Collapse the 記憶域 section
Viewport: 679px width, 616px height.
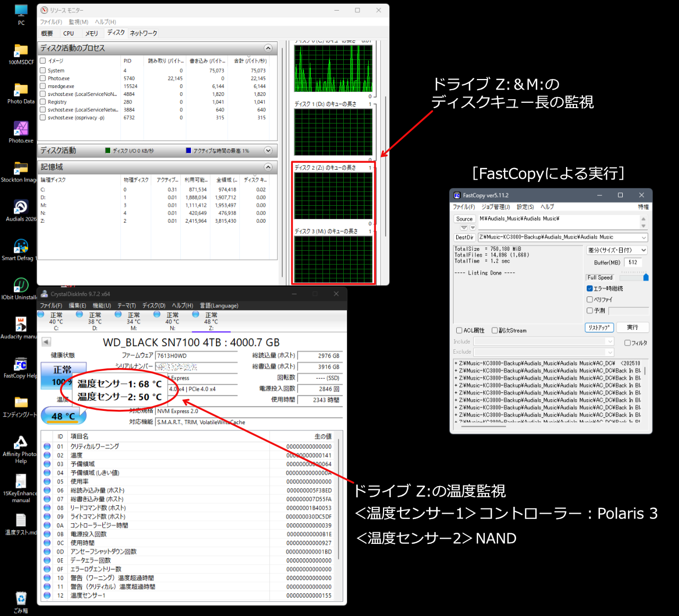(x=268, y=167)
